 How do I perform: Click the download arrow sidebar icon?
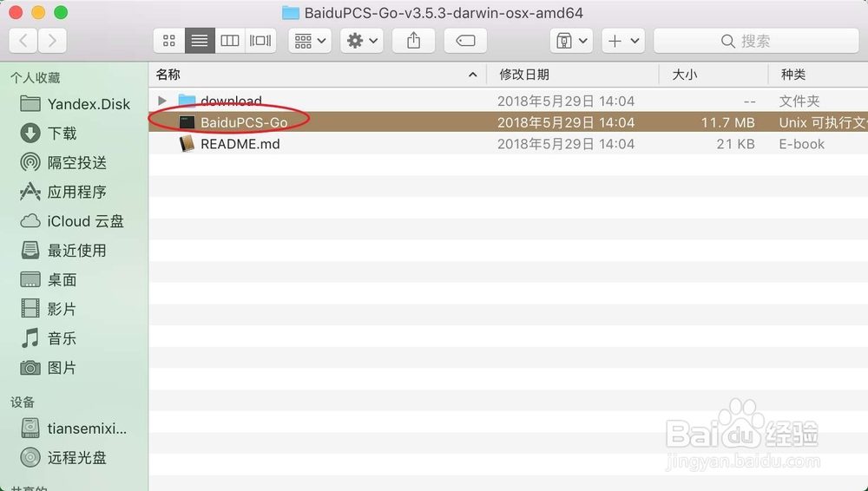(x=30, y=133)
